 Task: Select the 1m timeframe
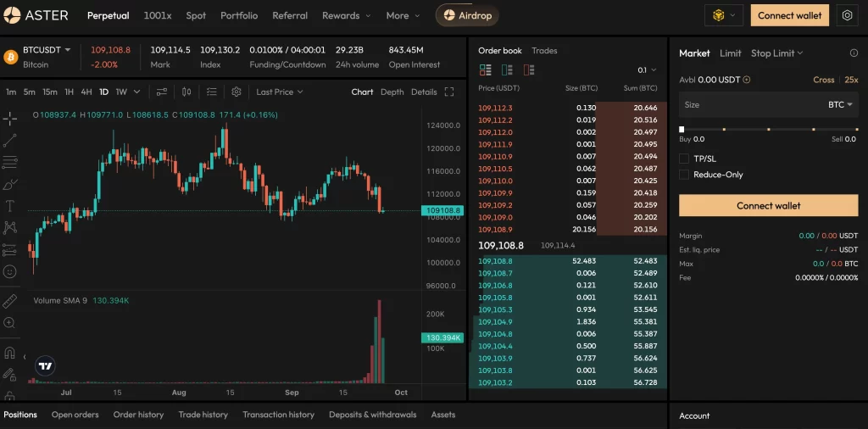pos(11,92)
